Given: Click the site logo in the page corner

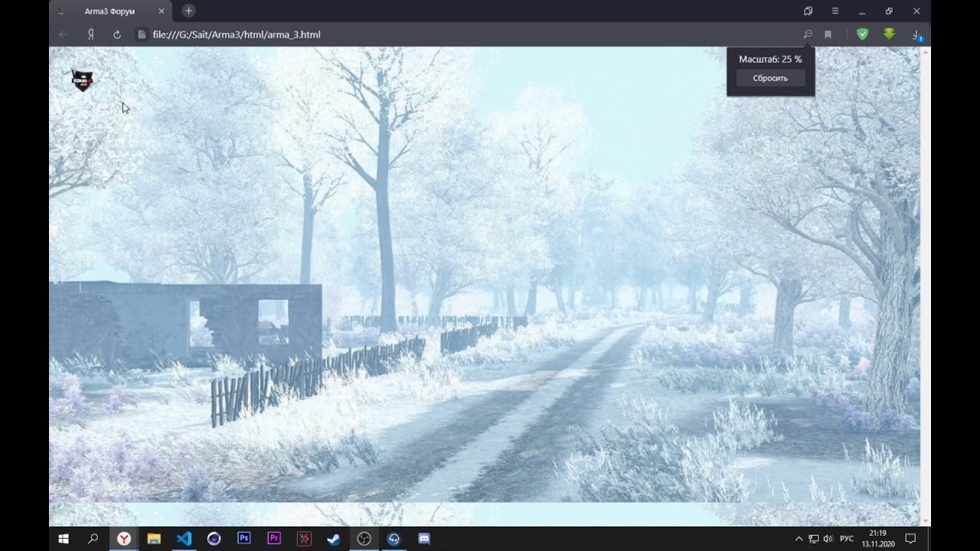Looking at the screenshot, I should coord(82,80).
